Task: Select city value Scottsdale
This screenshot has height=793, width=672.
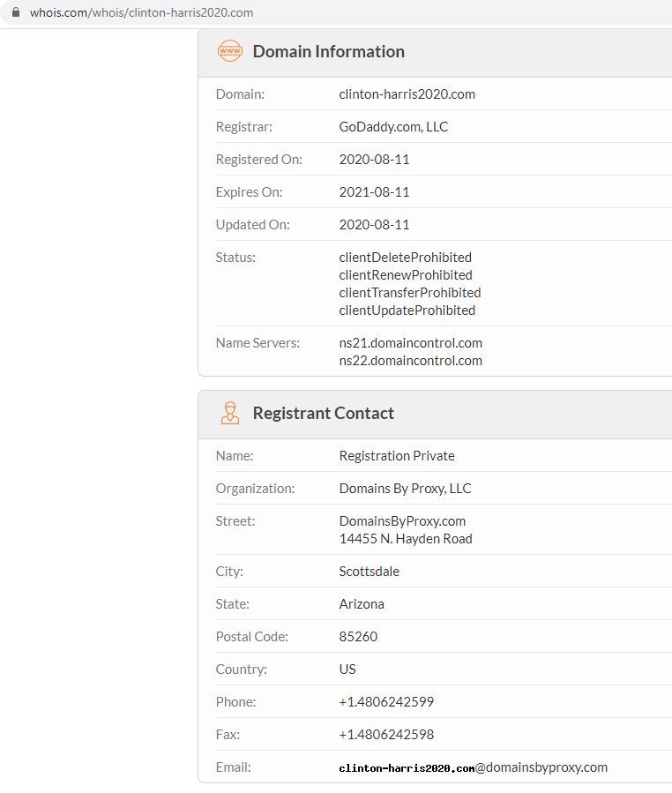Action: (x=370, y=572)
